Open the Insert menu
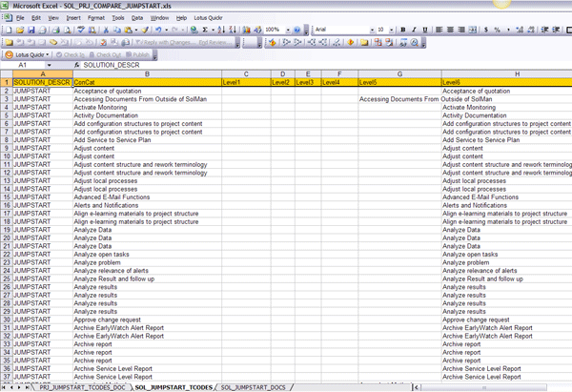572x392 pixels. coord(73,18)
